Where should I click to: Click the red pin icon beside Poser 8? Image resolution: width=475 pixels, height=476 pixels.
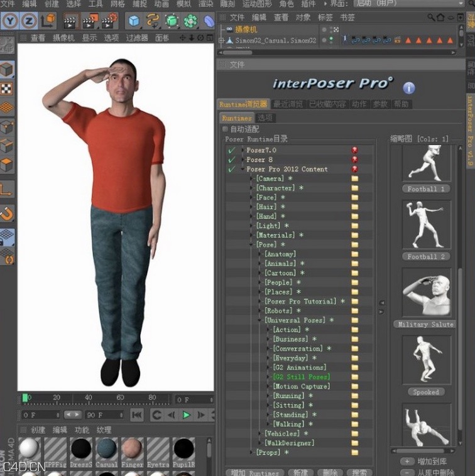click(x=354, y=160)
